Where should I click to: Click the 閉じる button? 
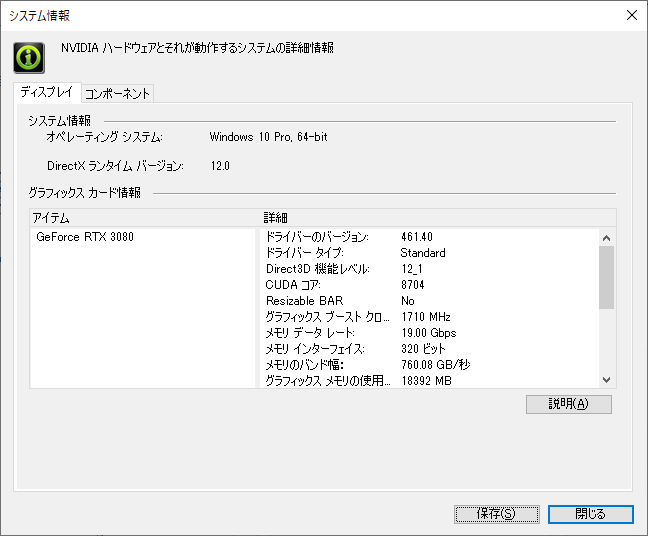coord(591,514)
